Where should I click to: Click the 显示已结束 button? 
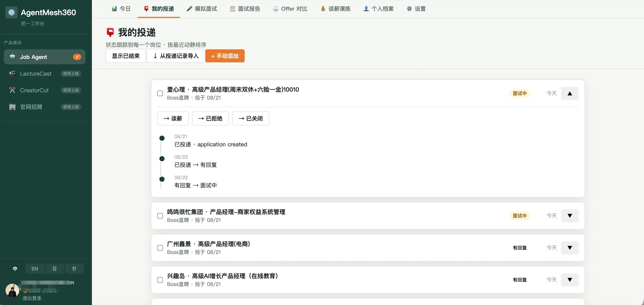pyautogui.click(x=126, y=56)
